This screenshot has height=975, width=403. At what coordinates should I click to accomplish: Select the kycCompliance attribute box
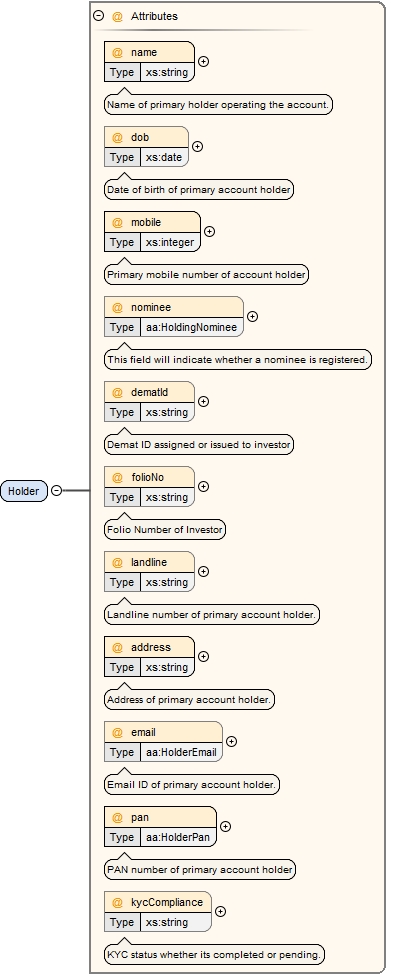(158, 912)
